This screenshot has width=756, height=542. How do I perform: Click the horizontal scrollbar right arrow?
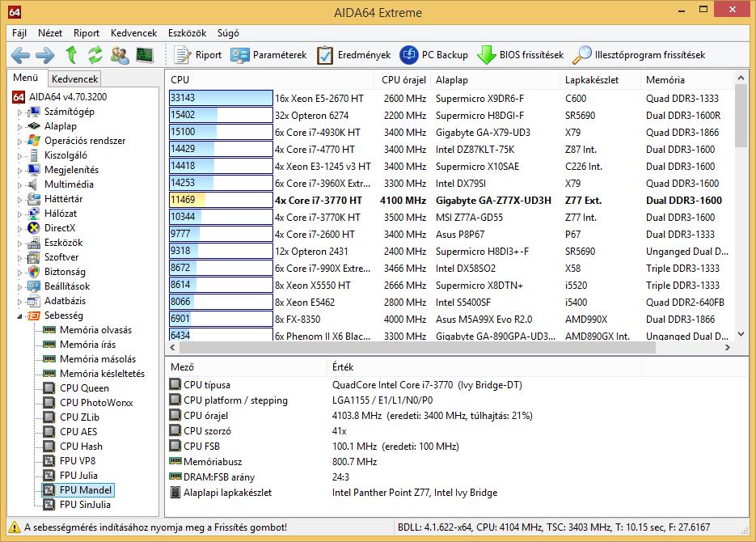click(728, 347)
